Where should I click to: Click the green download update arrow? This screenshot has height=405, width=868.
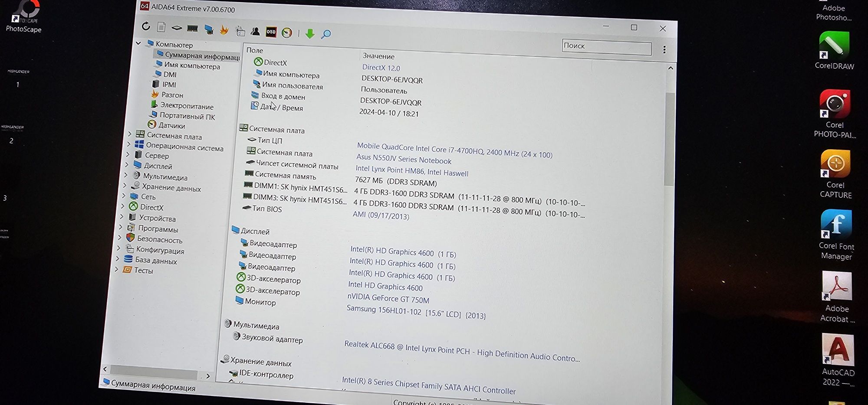point(310,33)
